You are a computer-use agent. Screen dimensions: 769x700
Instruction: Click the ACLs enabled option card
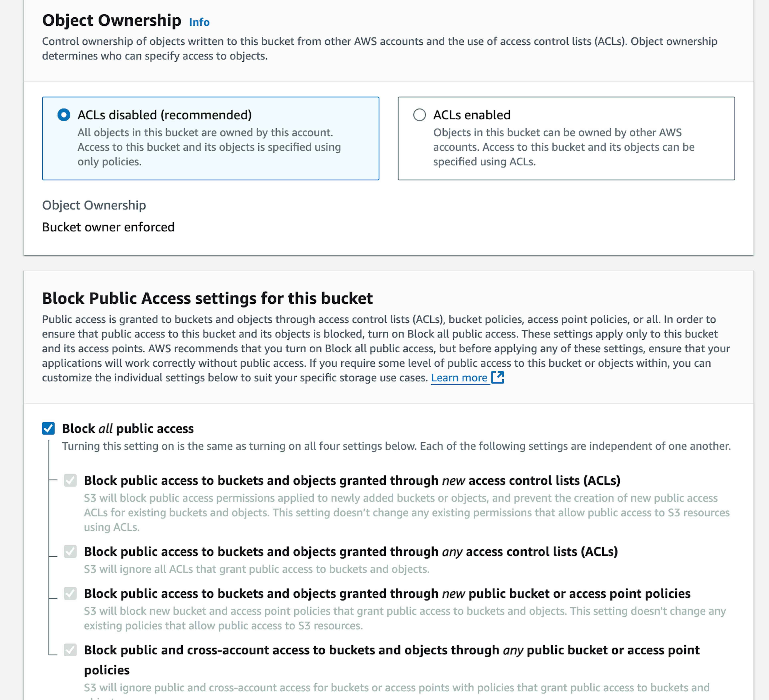[x=566, y=138]
